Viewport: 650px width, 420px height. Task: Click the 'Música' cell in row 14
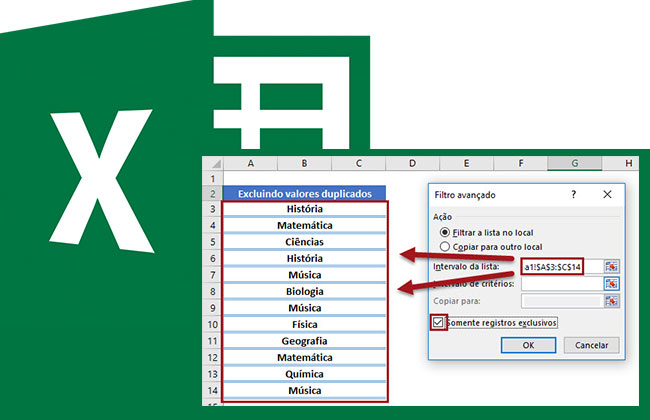[305, 391]
